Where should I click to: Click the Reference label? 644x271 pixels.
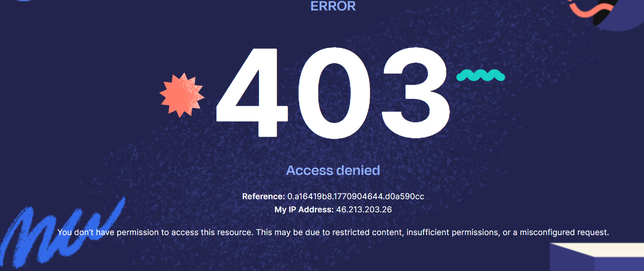tap(264, 196)
